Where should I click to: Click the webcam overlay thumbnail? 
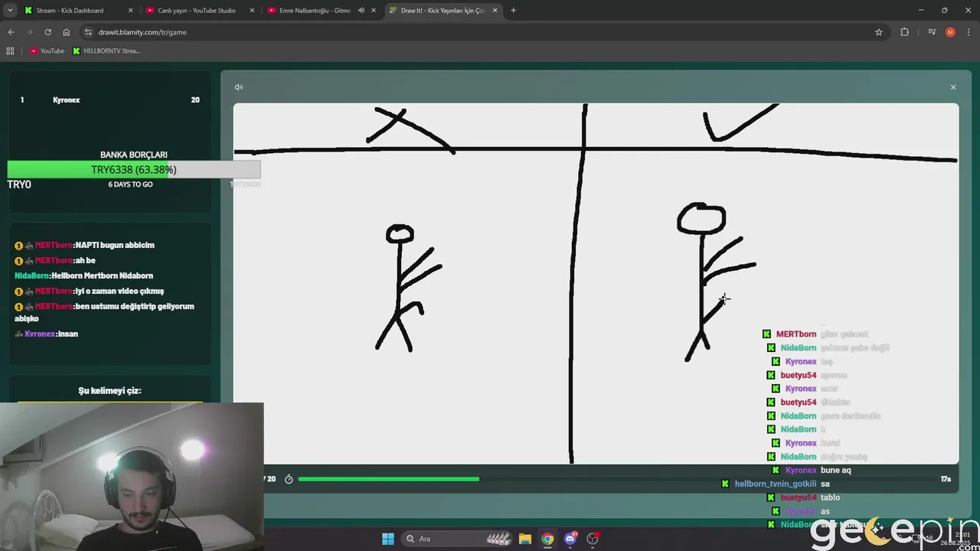point(132,477)
